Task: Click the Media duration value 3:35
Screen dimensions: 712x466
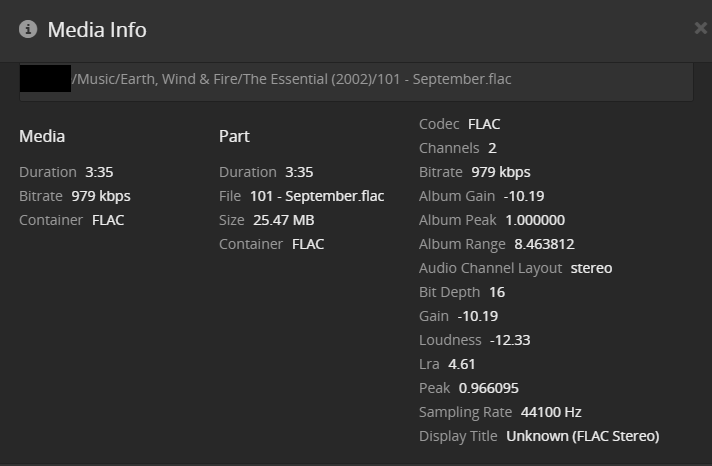Action: 99,172
